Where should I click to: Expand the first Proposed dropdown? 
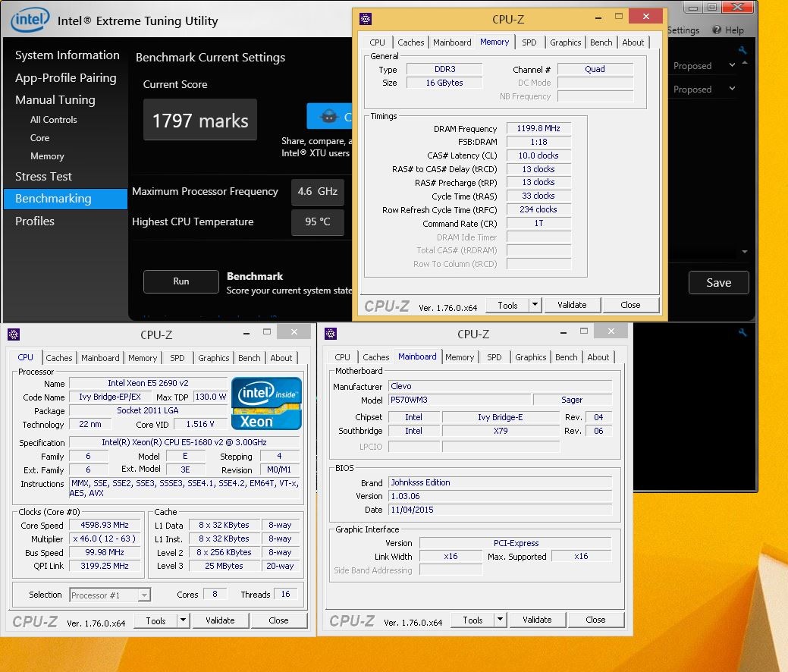[732, 66]
